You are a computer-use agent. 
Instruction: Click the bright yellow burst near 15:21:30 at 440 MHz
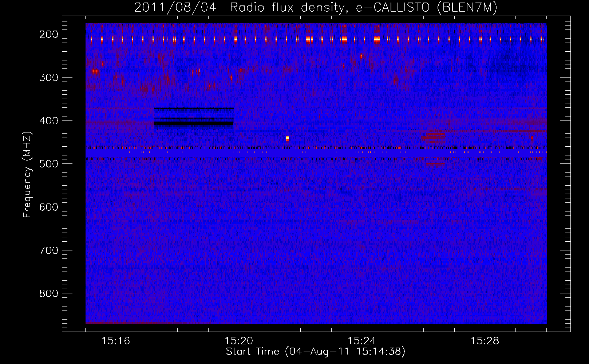(287, 139)
